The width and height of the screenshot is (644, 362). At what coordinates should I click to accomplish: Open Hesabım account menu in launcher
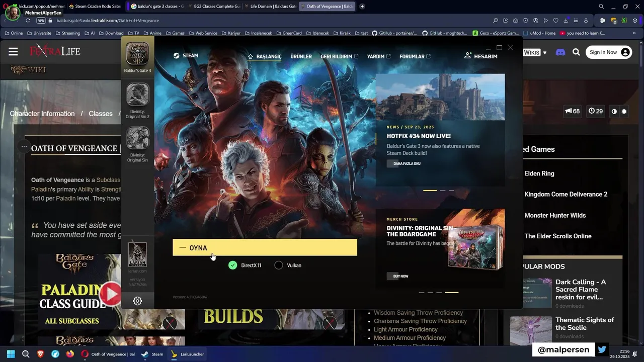[x=480, y=56]
